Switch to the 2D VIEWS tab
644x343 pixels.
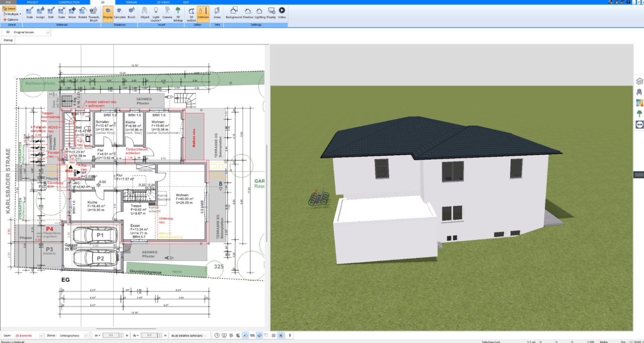(163, 2)
